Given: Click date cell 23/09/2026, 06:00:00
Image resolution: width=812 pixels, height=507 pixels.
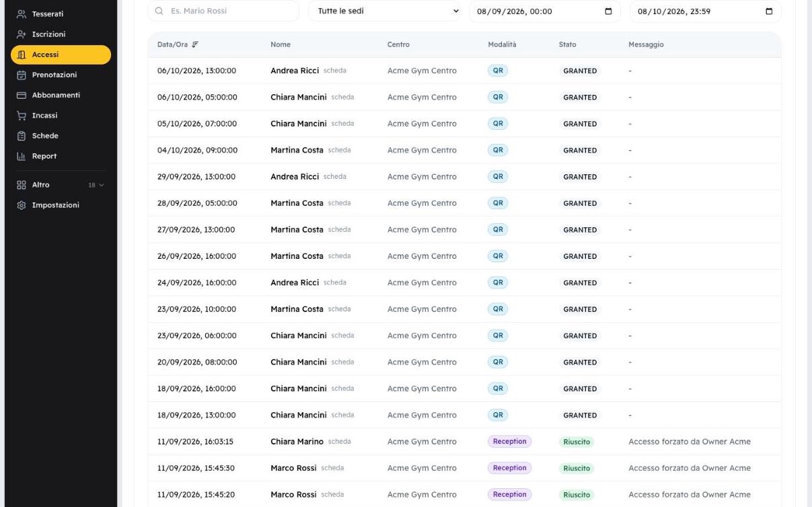Looking at the screenshot, I should pyautogui.click(x=196, y=336).
